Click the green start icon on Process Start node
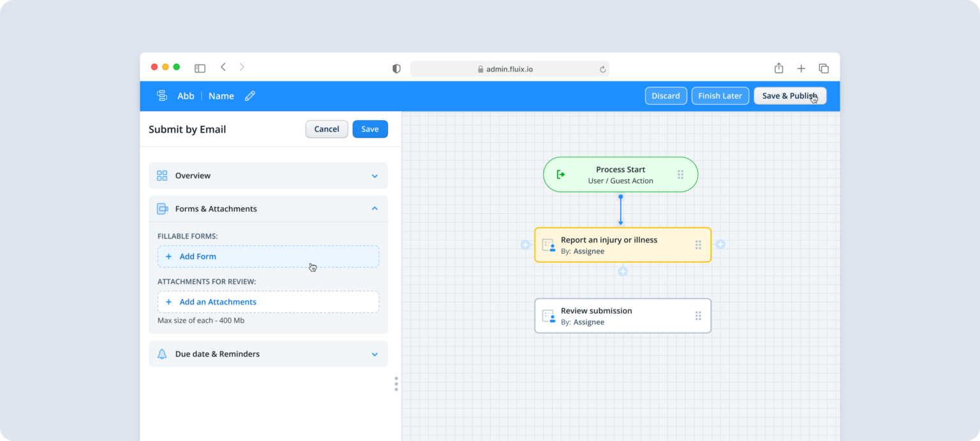 561,174
